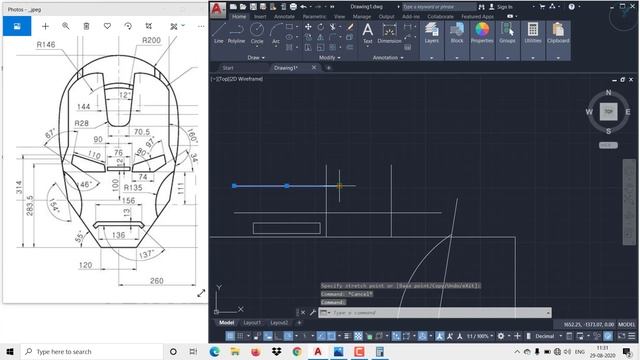Toggle ortho mode in the status bar
The width and height of the screenshot is (640, 360).
point(278,336)
